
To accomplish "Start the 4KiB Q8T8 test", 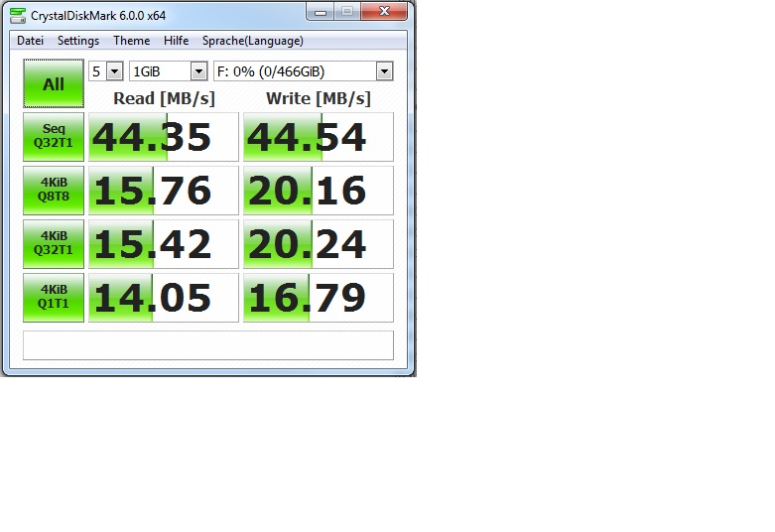I will pyautogui.click(x=54, y=191).
